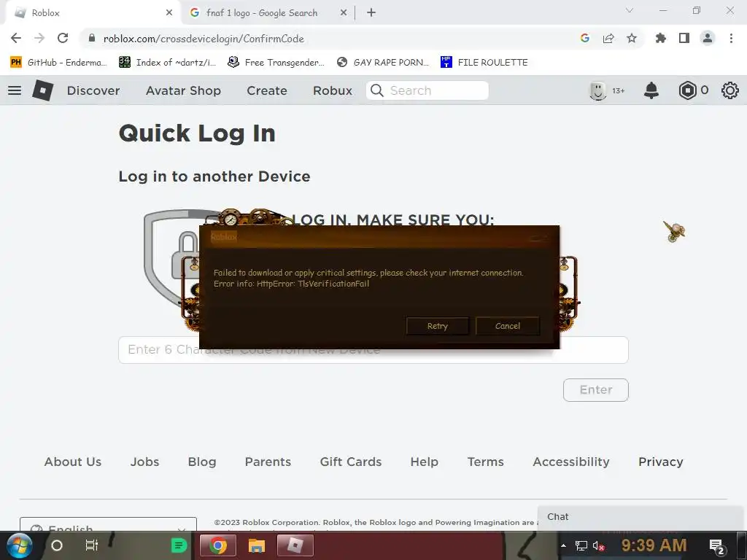Open Roblox notifications bell
Viewport: 747px width, 560px height.
[x=651, y=90]
